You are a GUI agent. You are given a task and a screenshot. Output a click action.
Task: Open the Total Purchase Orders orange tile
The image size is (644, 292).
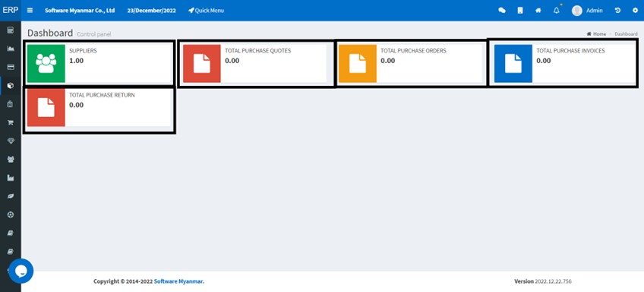(x=410, y=64)
